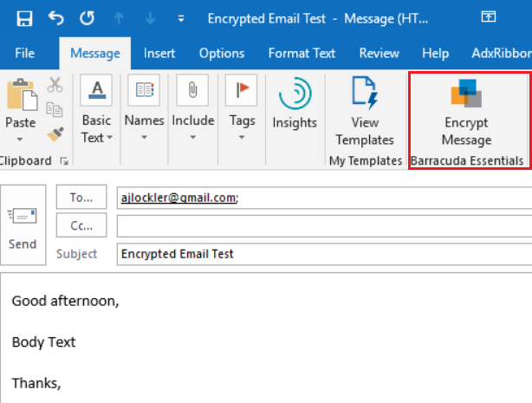Click the Cut scissors icon

55,85
